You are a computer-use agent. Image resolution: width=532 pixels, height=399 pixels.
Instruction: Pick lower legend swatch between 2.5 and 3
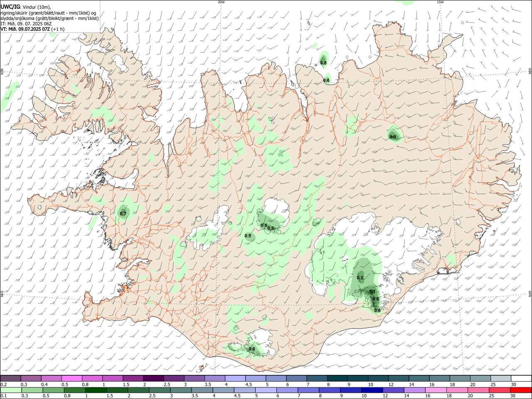coord(159,390)
